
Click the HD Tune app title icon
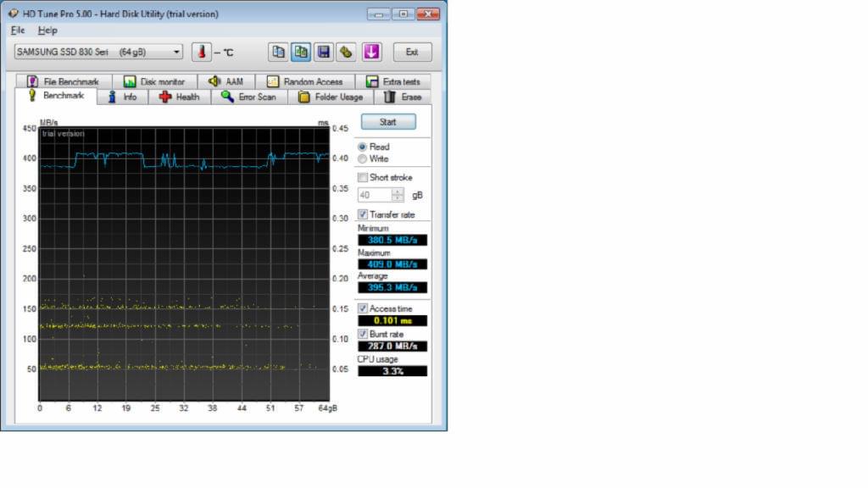pyautogui.click(x=14, y=14)
